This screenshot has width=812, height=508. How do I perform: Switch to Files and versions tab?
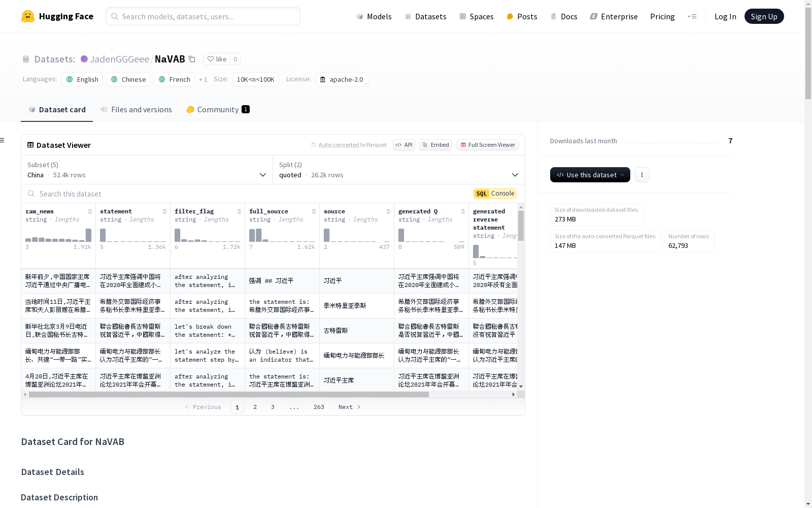coord(136,110)
